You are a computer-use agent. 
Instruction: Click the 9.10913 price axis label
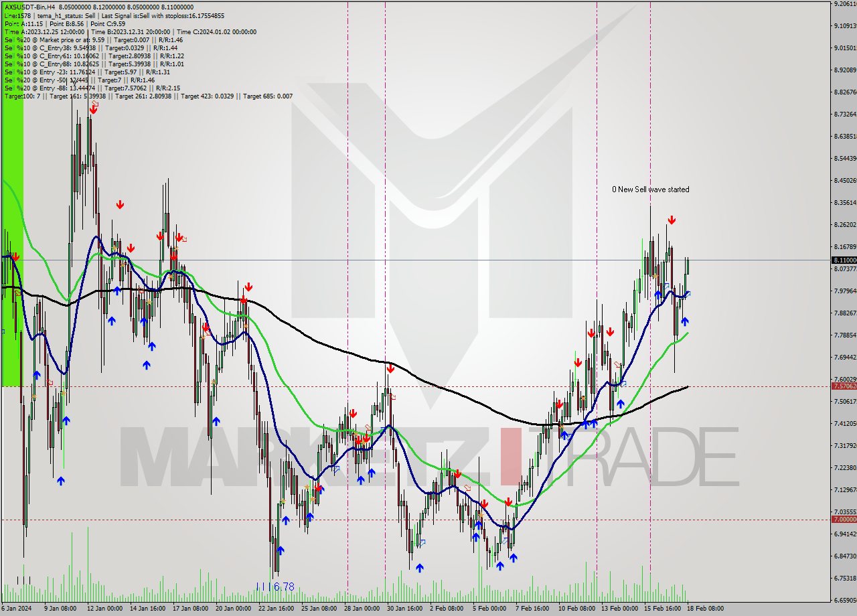click(844, 26)
